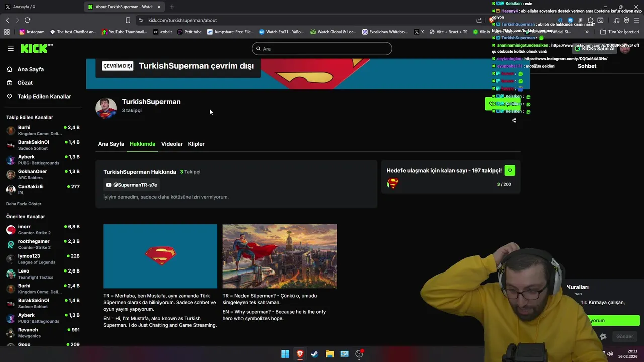Go back with the browser back arrow
Image resolution: width=644 pixels, height=362 pixels.
point(7,20)
